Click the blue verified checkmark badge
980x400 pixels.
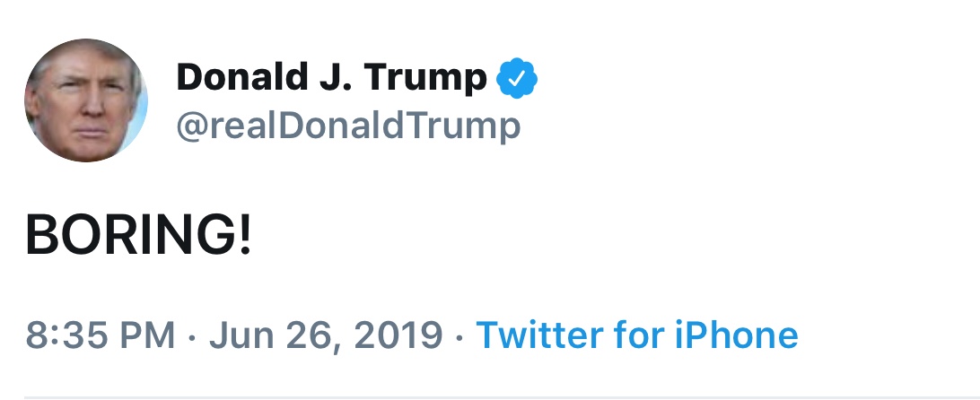click(517, 79)
